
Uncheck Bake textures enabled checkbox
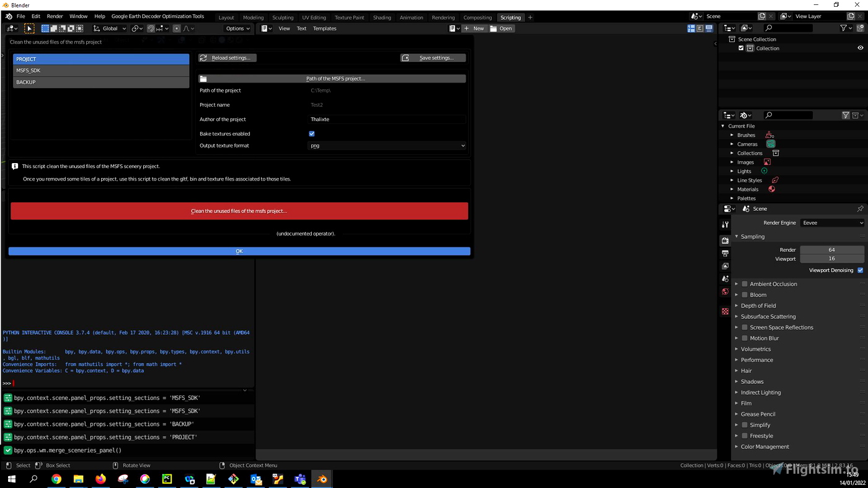[312, 134]
